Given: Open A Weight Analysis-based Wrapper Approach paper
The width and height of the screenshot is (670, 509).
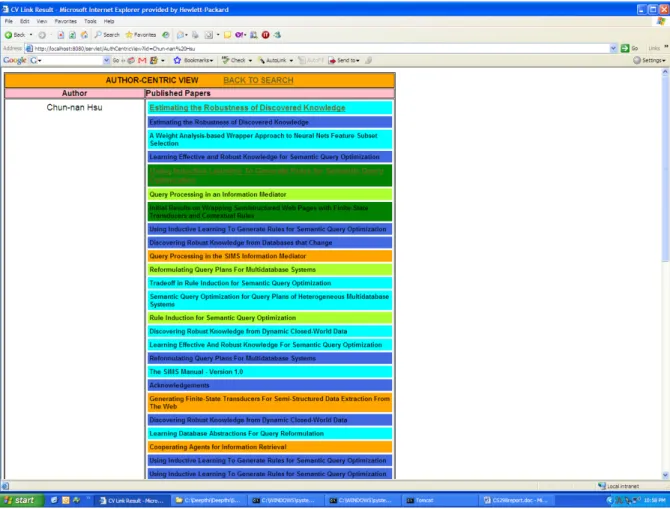Looking at the screenshot, I should tap(270, 139).
